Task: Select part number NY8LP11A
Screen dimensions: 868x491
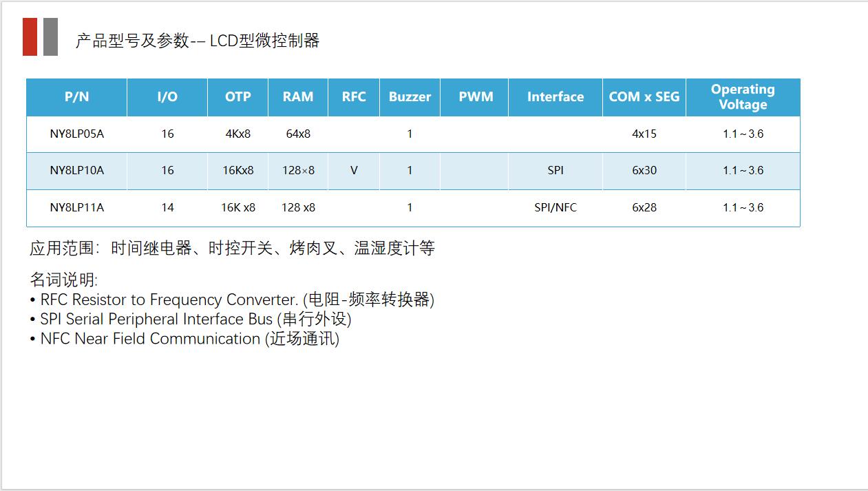Action: pyautogui.click(x=76, y=207)
